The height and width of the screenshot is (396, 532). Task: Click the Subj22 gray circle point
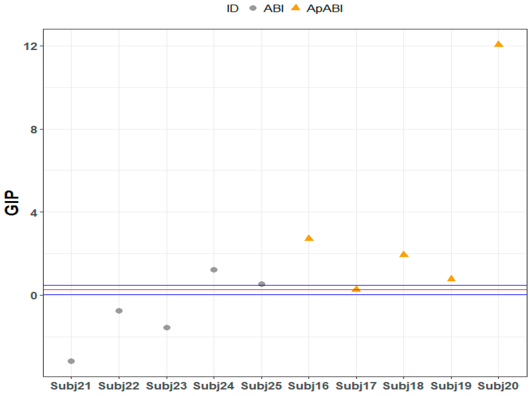pyautogui.click(x=119, y=311)
